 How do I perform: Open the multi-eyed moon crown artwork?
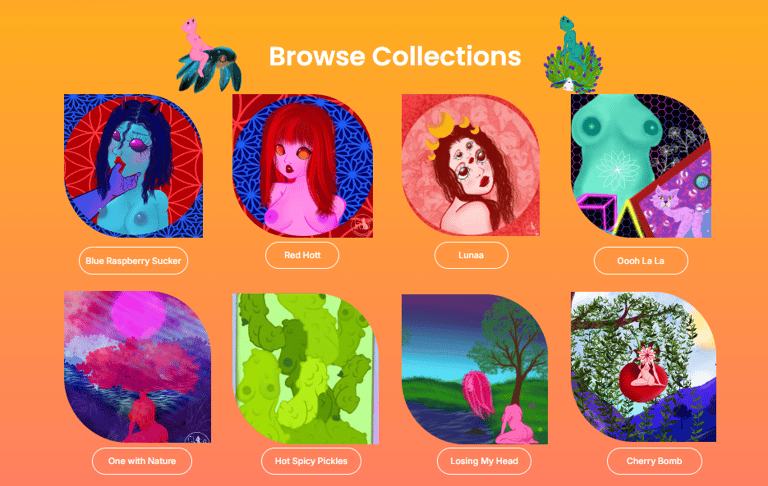pos(471,165)
